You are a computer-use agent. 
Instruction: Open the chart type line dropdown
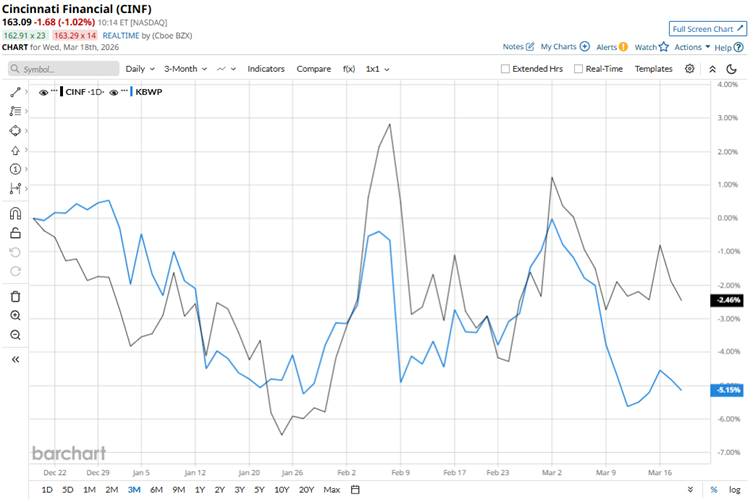pyautogui.click(x=226, y=69)
